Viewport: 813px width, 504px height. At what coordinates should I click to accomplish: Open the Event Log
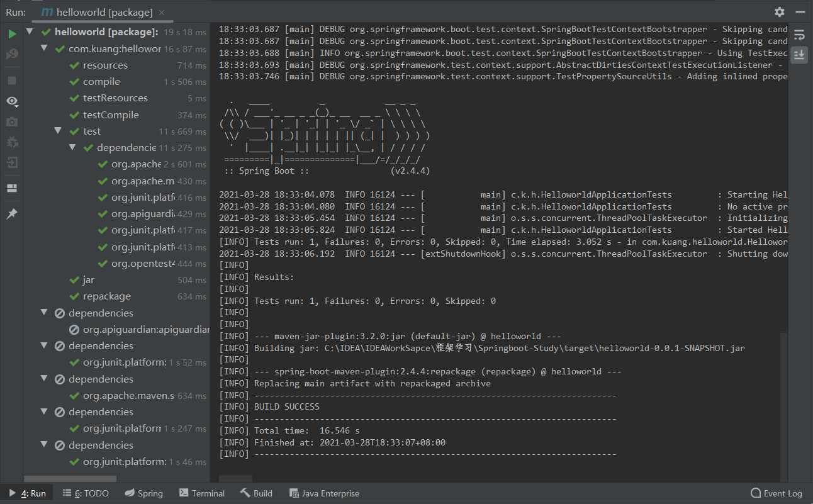click(x=776, y=493)
